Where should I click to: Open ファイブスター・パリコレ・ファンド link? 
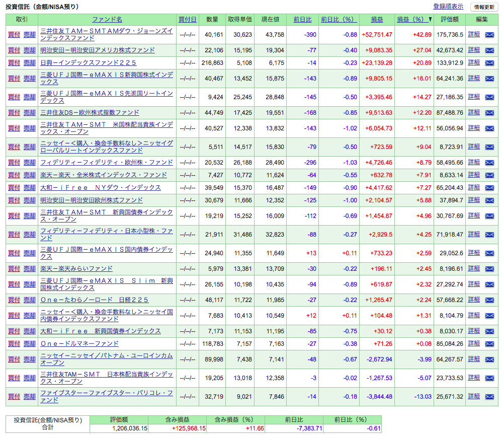(107, 396)
